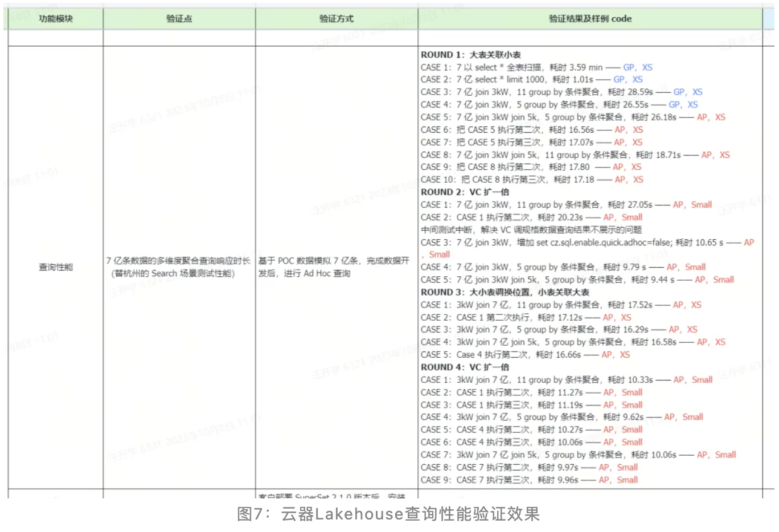The height and width of the screenshot is (532, 779).
Task: Select the 7亿条数据 多维度聚合查询 cell text
Action: click(x=178, y=267)
